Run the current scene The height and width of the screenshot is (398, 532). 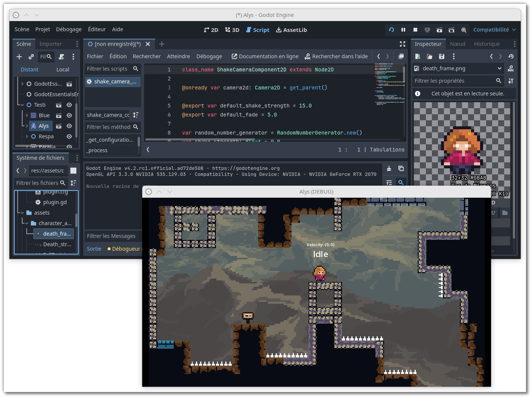click(x=439, y=30)
